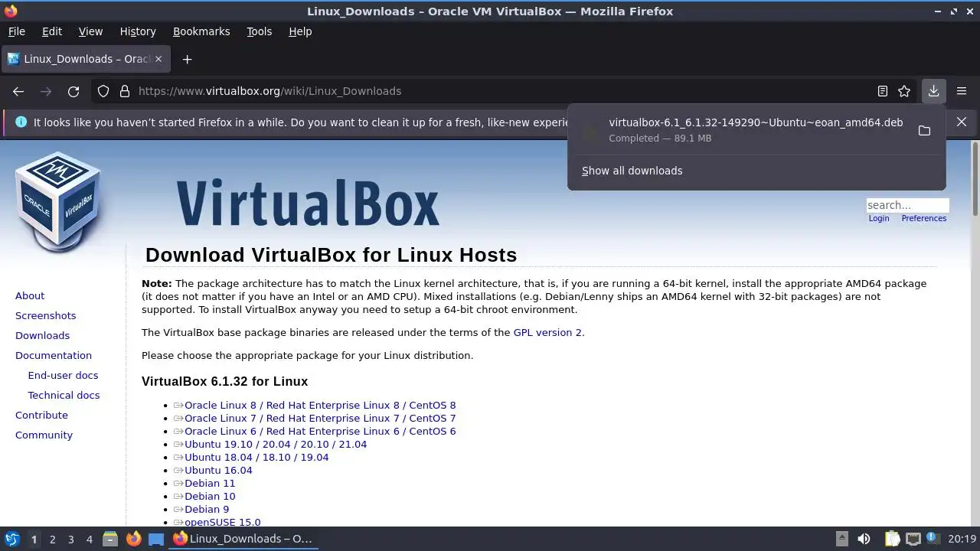Open the GPL version 2 link
This screenshot has height=551, width=980.
(547, 332)
